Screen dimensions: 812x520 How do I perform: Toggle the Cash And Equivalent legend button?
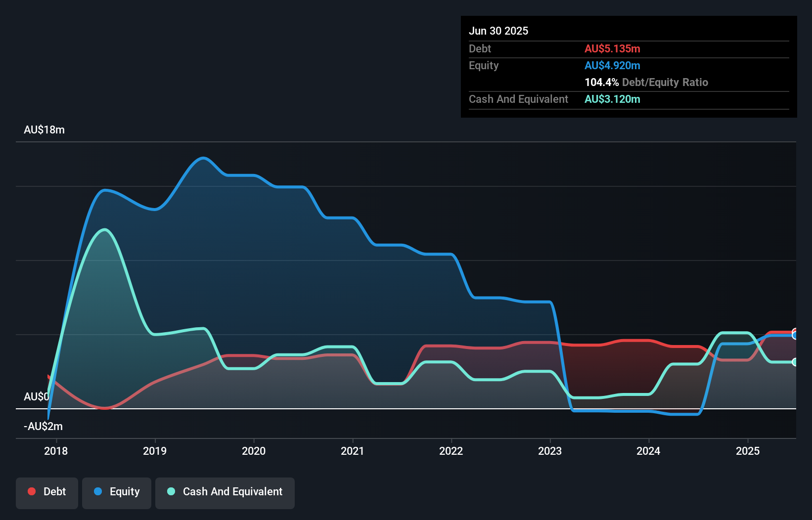[225, 493]
